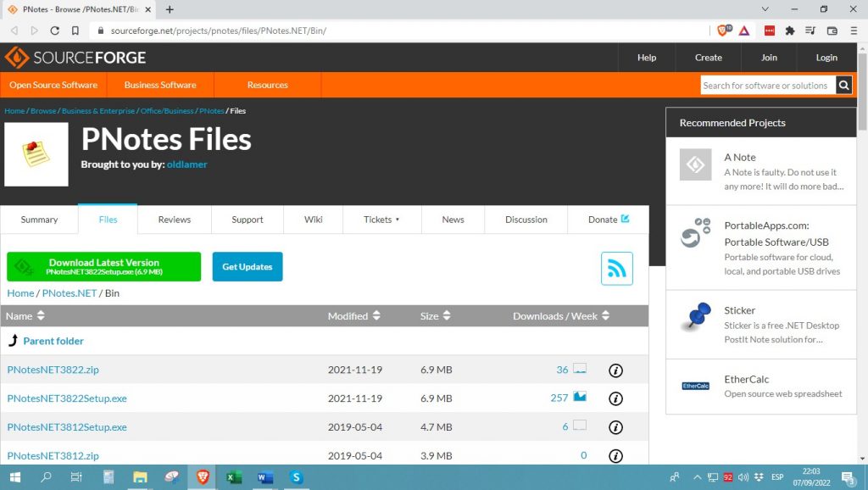868x490 pixels.
Task: Open Excel from the taskbar
Action: [x=233, y=477]
